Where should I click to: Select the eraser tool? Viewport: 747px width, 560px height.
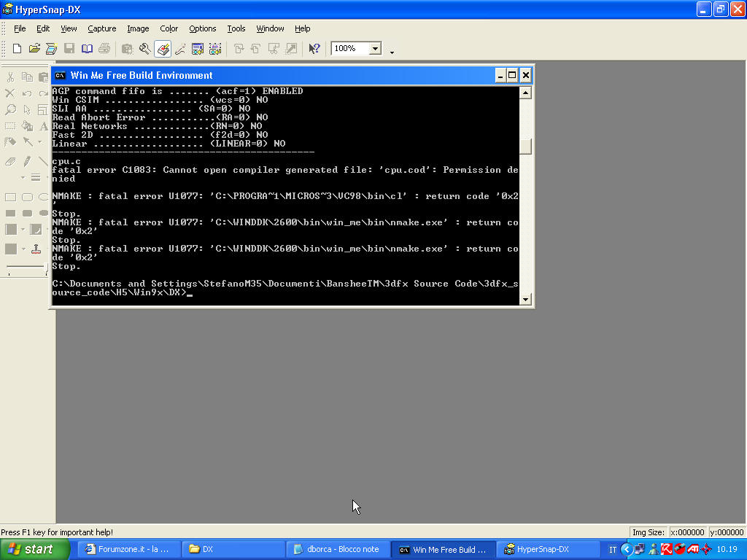click(10, 162)
